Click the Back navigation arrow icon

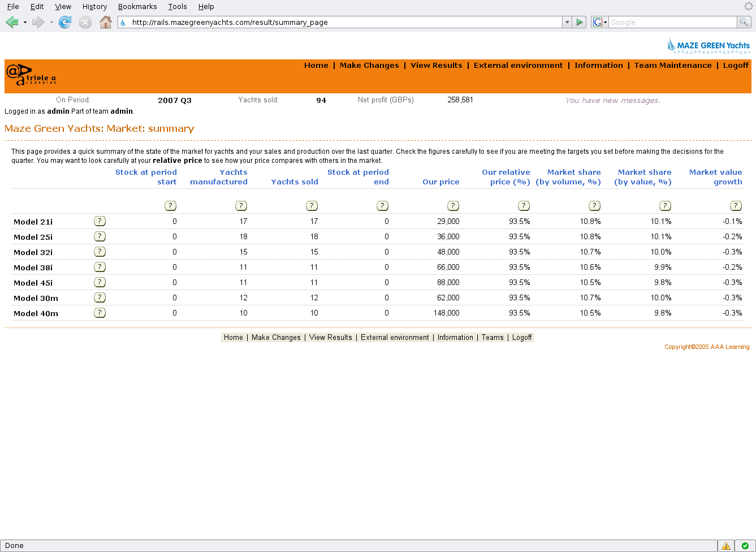11,22
